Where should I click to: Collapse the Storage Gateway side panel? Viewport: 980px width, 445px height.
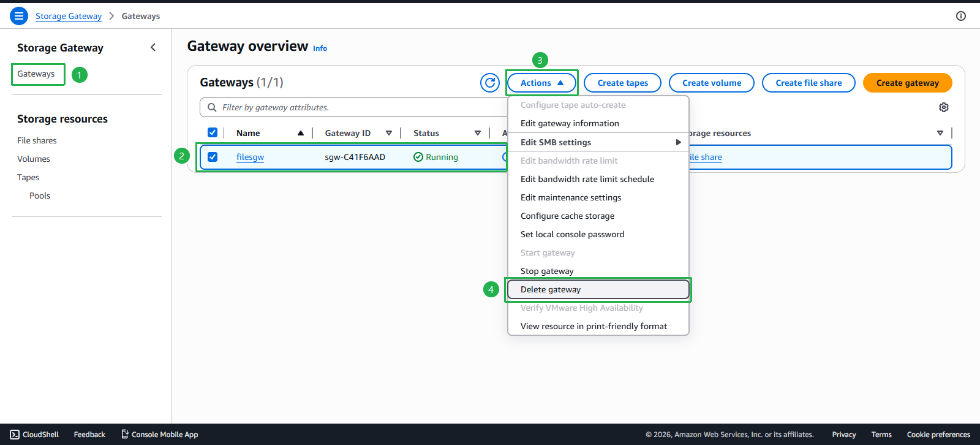point(153,47)
